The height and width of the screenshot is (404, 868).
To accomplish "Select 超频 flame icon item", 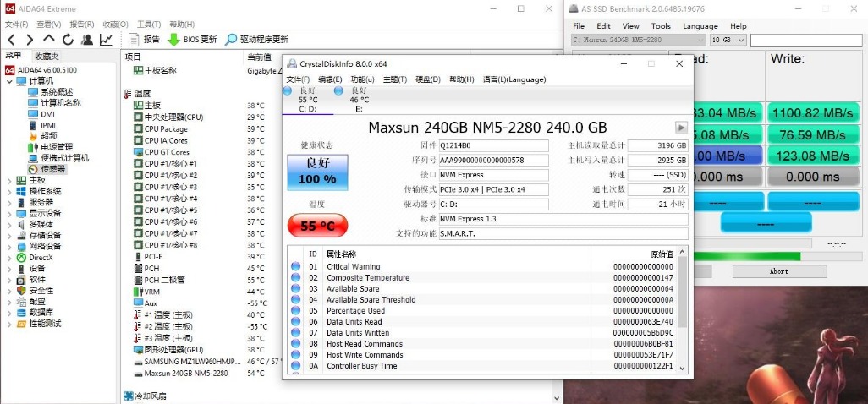I will click(x=33, y=136).
